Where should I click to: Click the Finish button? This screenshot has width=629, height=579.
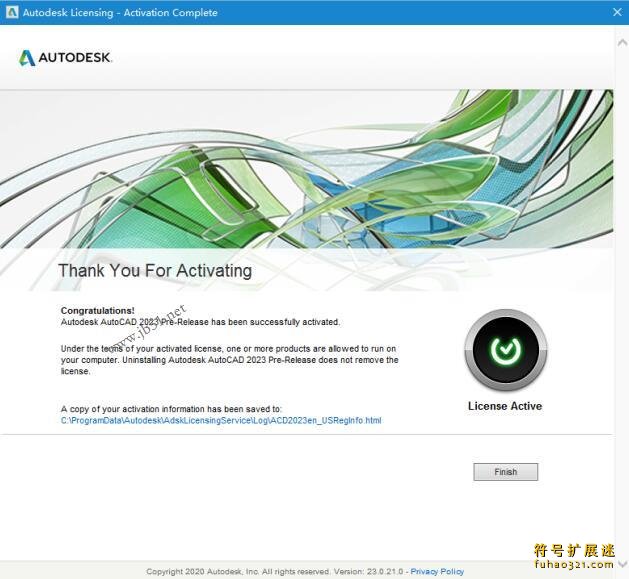click(505, 472)
